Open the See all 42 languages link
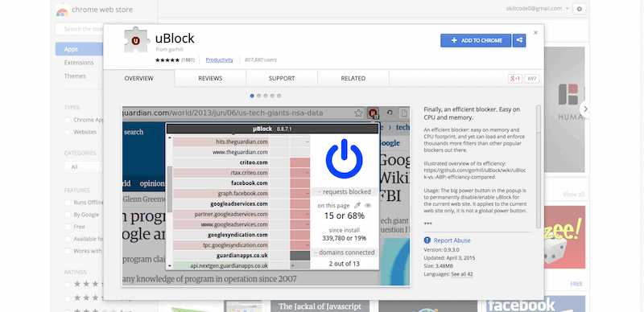The image size is (644, 312). (x=462, y=274)
